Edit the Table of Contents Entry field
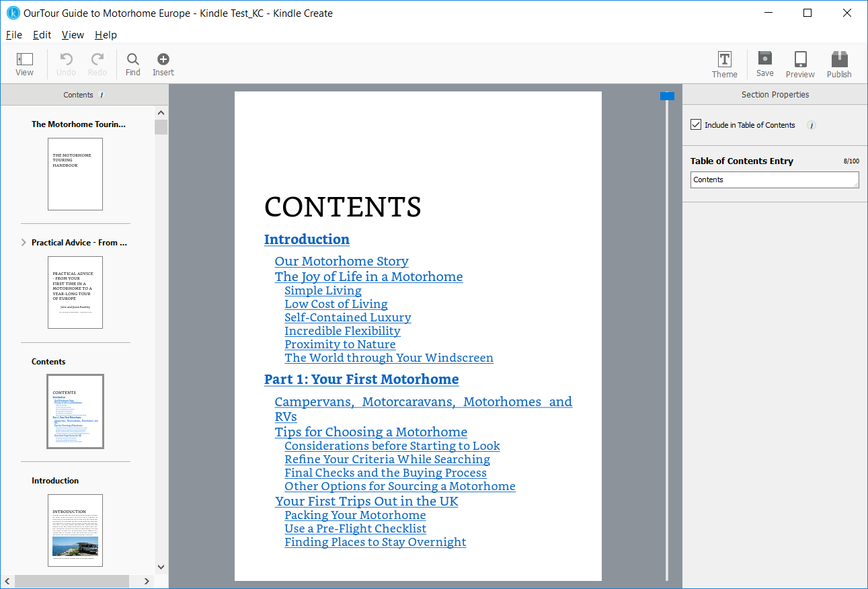The width and height of the screenshot is (868, 589). tap(774, 180)
